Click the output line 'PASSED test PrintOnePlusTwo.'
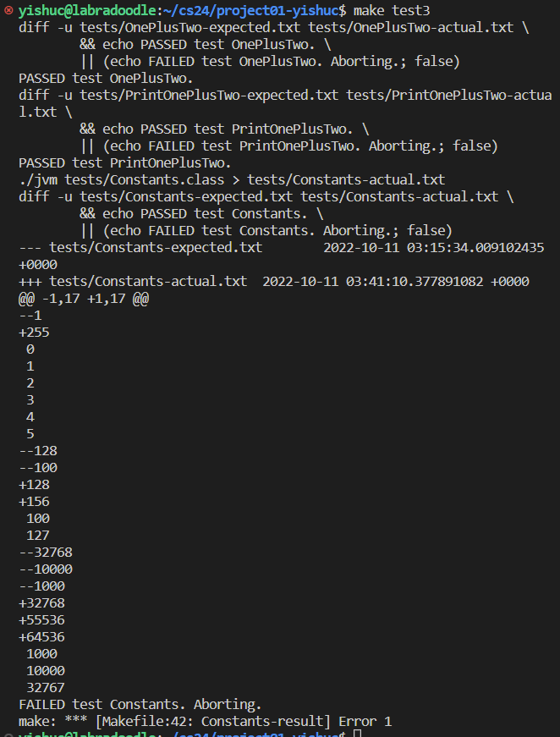This screenshot has height=737, width=560. (124, 162)
